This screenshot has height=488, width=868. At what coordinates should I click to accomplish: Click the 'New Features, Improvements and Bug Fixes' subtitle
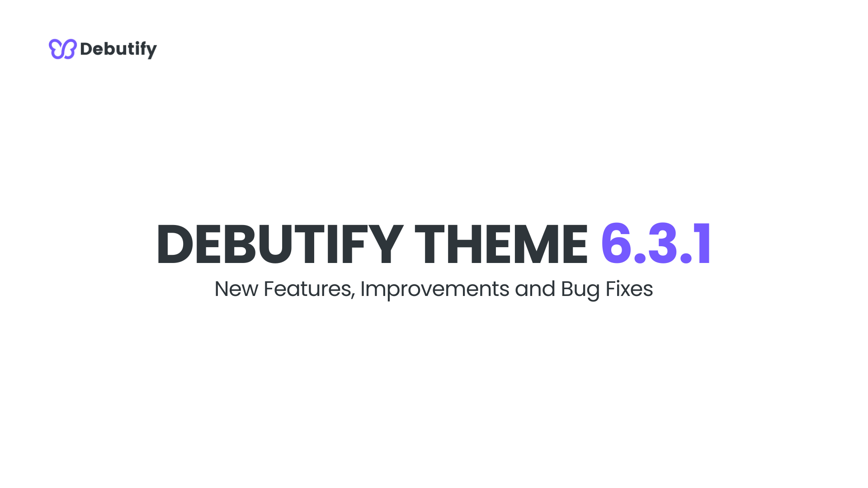(434, 289)
